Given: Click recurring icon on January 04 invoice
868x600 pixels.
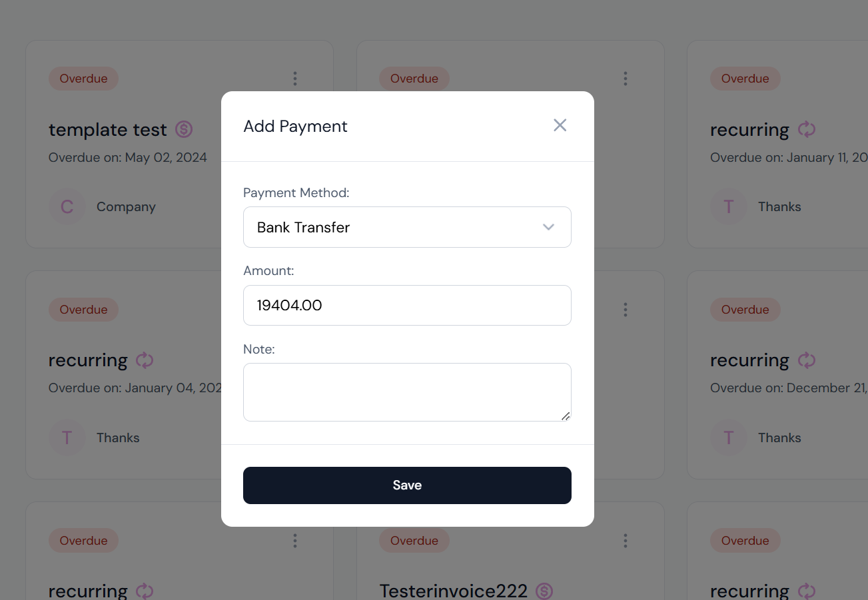Looking at the screenshot, I should point(145,360).
